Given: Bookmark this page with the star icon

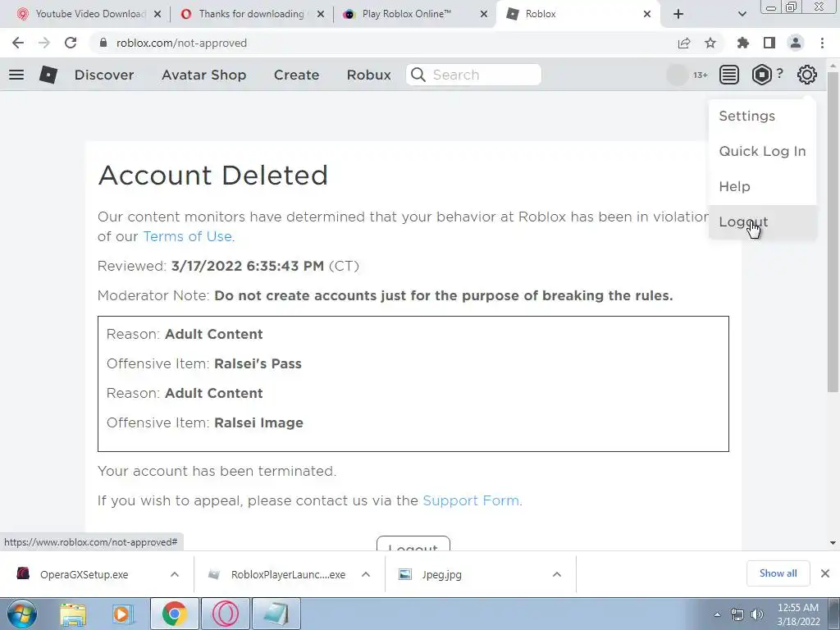Looking at the screenshot, I should [710, 43].
